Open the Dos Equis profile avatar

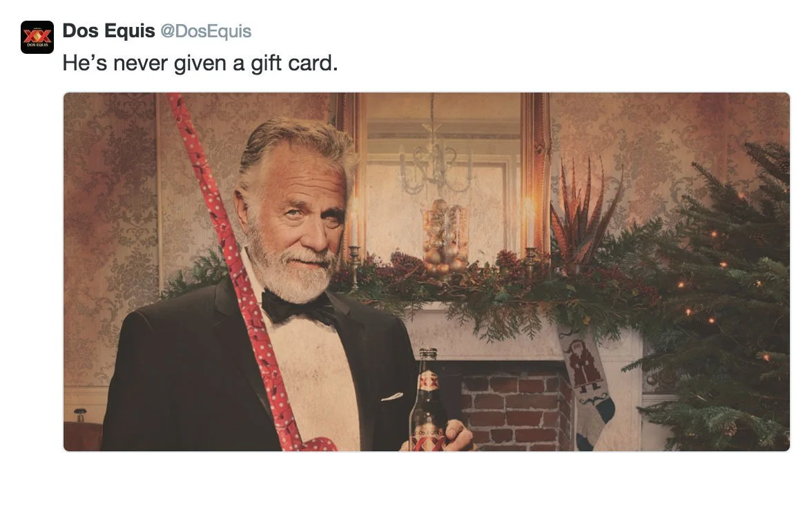click(37, 37)
